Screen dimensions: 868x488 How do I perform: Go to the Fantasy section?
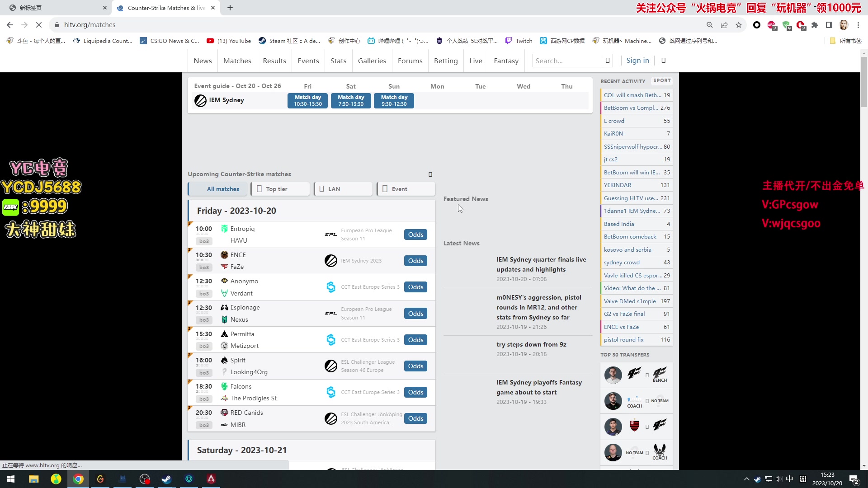tap(506, 61)
